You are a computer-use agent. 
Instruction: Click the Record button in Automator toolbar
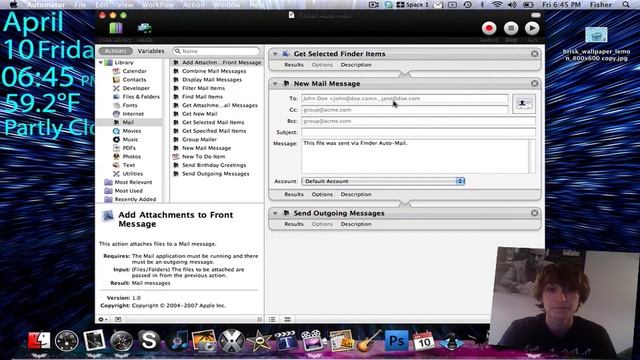(x=489, y=28)
